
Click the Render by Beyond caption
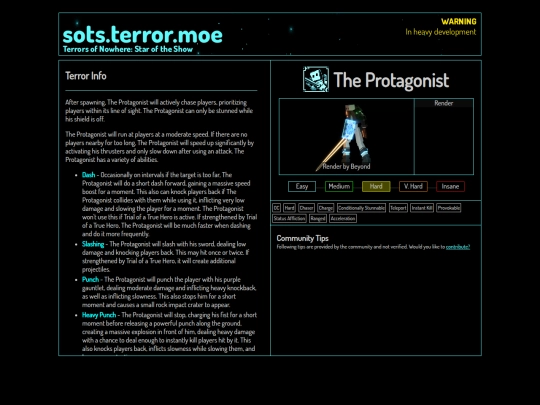click(346, 167)
